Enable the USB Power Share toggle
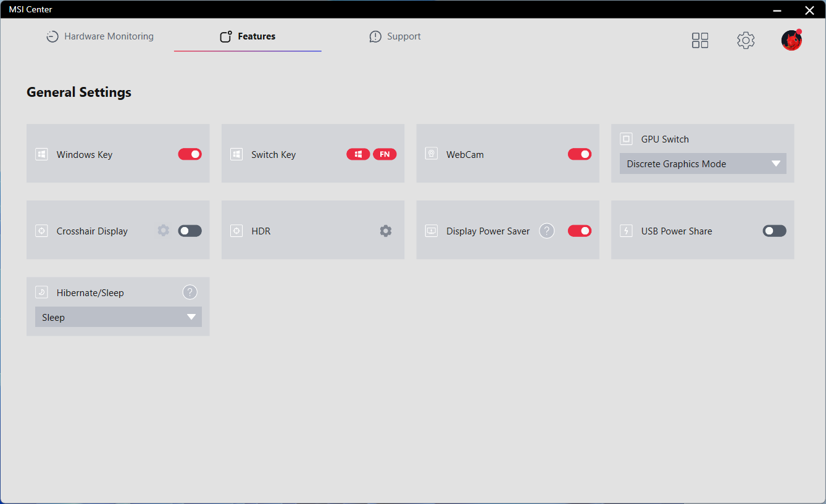The width and height of the screenshot is (826, 504). (775, 231)
